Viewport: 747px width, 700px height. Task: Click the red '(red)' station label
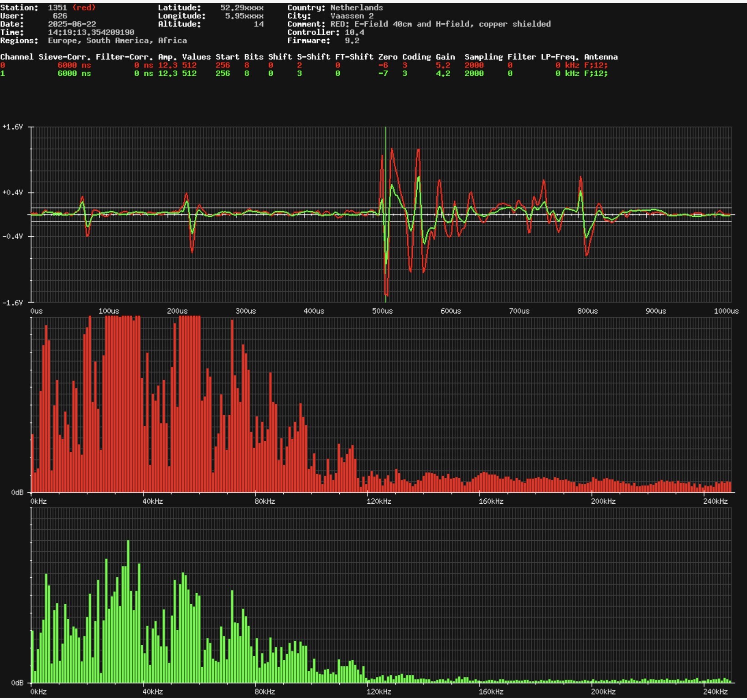pyautogui.click(x=84, y=8)
